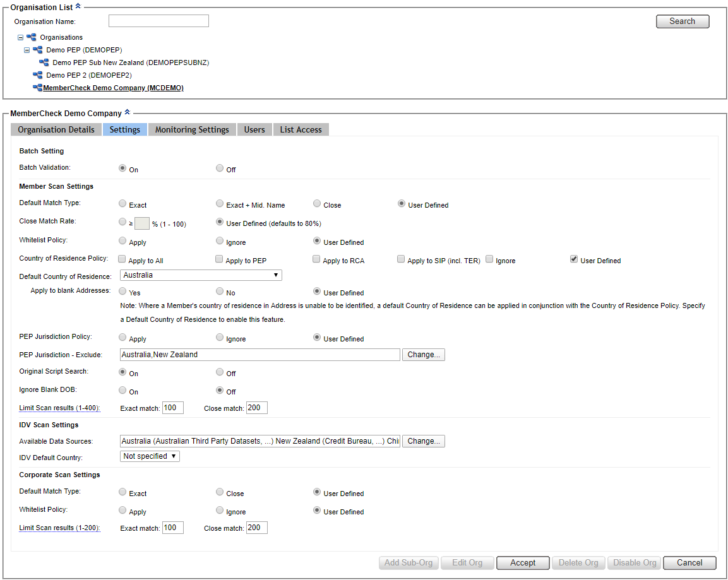Tick the Country of Residence Ignore checkbox

(x=489, y=259)
